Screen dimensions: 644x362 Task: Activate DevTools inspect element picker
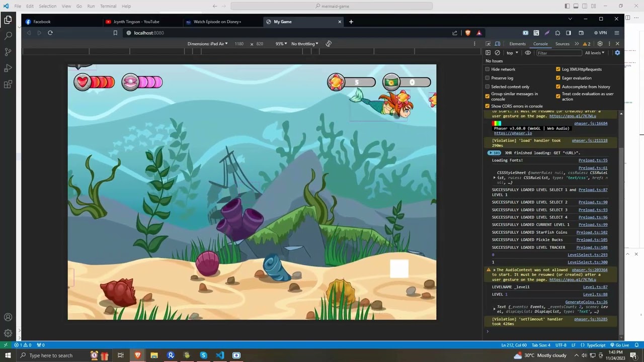coord(488,44)
